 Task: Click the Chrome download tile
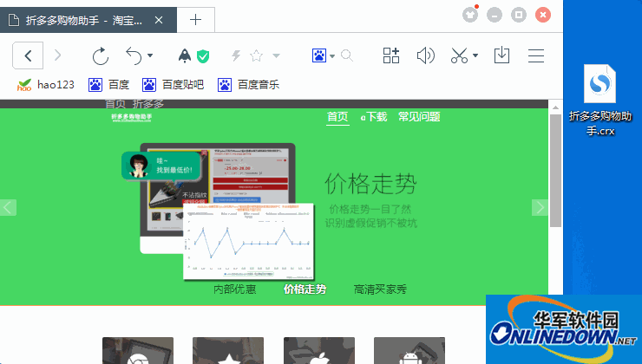coord(138,350)
